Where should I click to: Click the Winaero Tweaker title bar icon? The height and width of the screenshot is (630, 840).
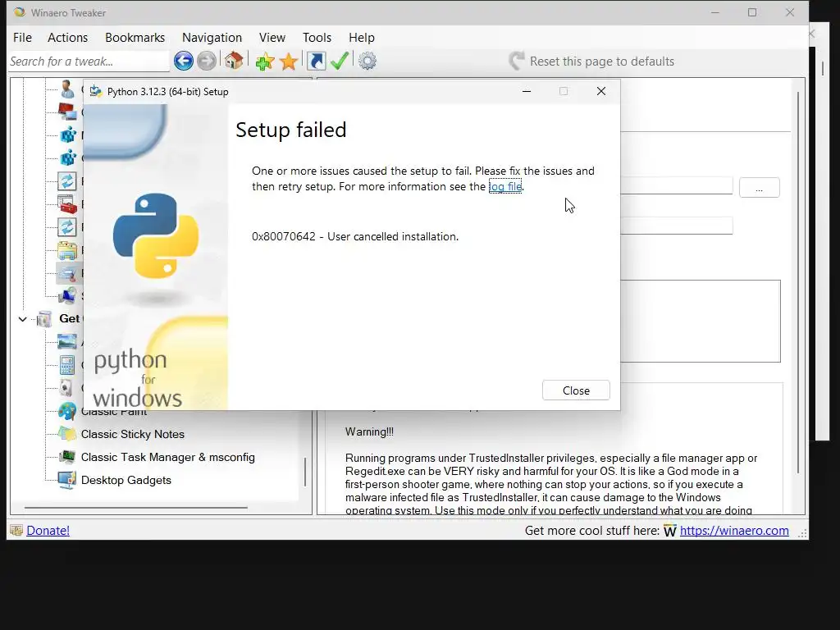pos(20,12)
